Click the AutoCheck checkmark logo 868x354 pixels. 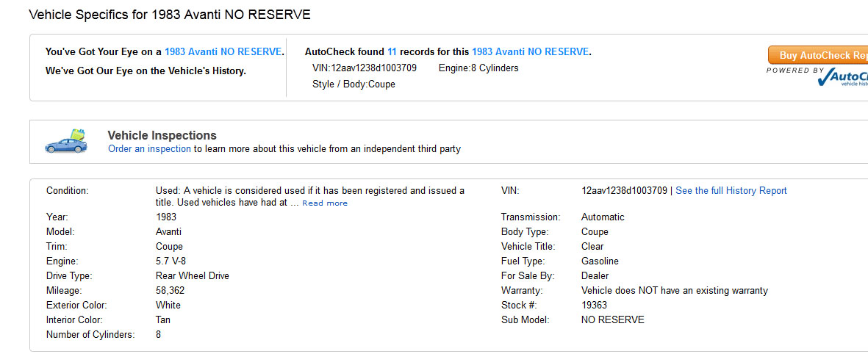click(x=844, y=77)
